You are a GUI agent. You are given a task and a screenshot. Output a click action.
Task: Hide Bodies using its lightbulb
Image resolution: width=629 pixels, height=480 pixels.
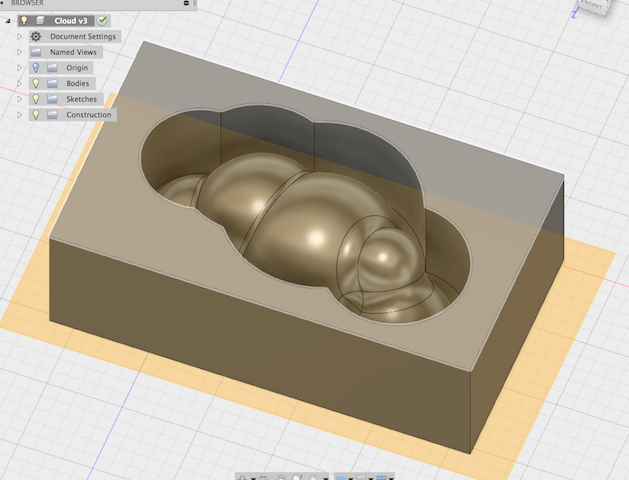tap(36, 83)
